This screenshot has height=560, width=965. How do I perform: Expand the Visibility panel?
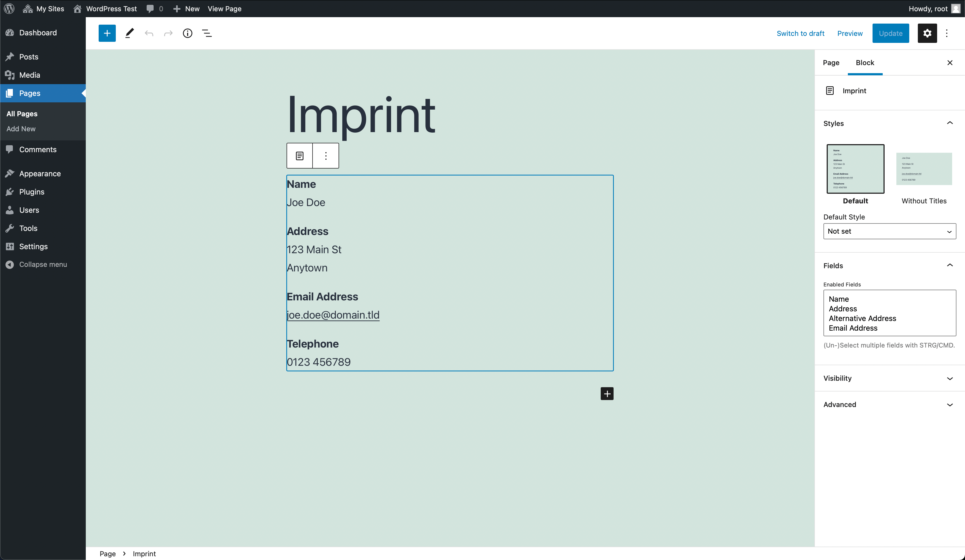890,378
